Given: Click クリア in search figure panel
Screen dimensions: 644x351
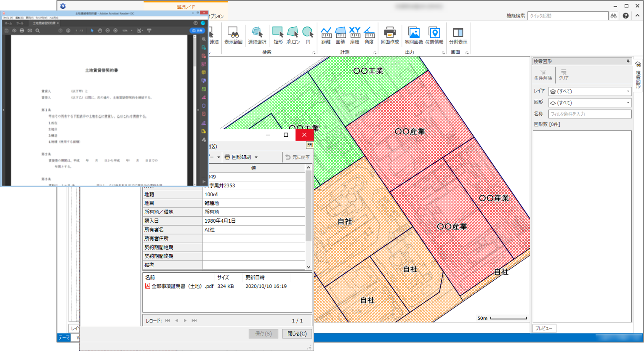Looking at the screenshot, I should coord(564,75).
